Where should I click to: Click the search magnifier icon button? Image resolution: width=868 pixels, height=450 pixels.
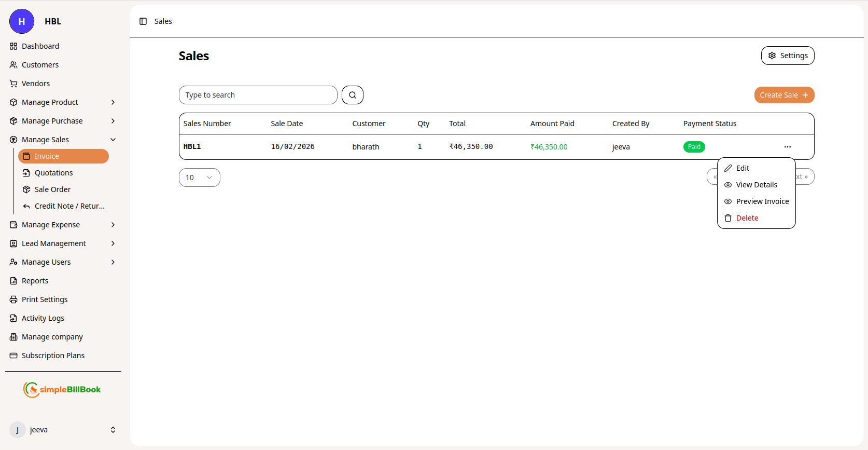tap(353, 95)
